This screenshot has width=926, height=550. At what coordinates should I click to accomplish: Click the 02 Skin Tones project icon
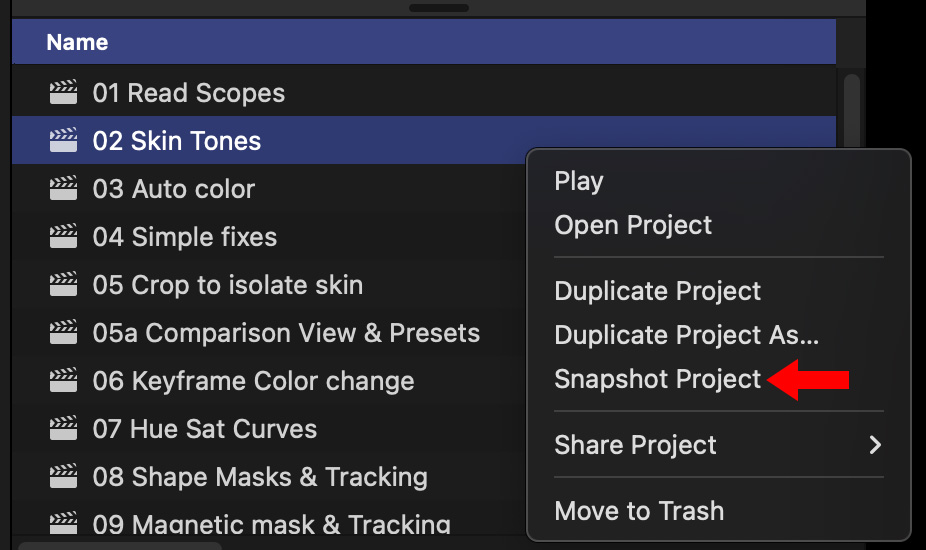63,141
